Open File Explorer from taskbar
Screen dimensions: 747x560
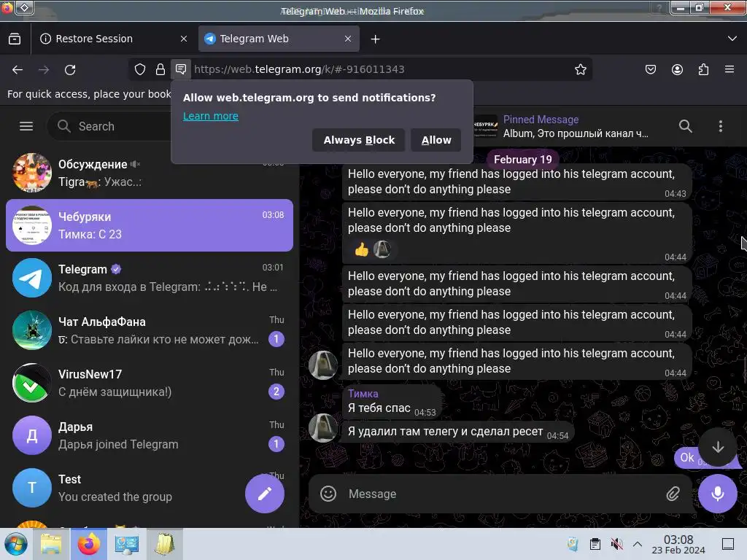[52, 544]
